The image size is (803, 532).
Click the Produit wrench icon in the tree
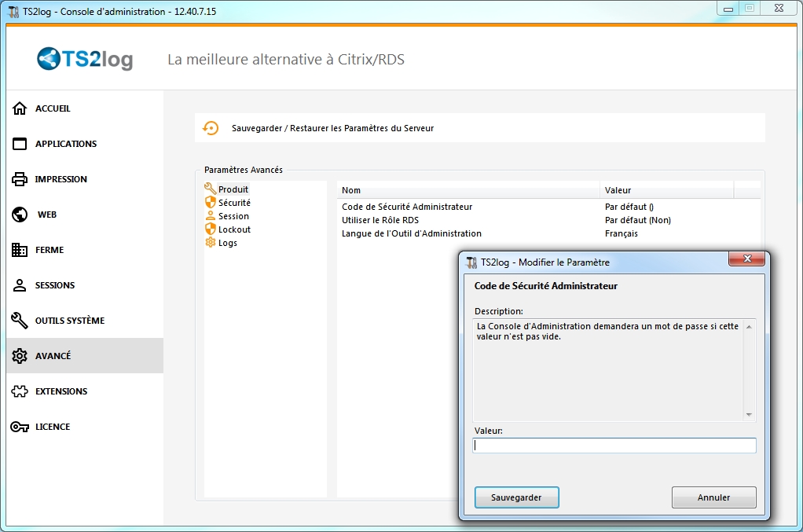[210, 189]
